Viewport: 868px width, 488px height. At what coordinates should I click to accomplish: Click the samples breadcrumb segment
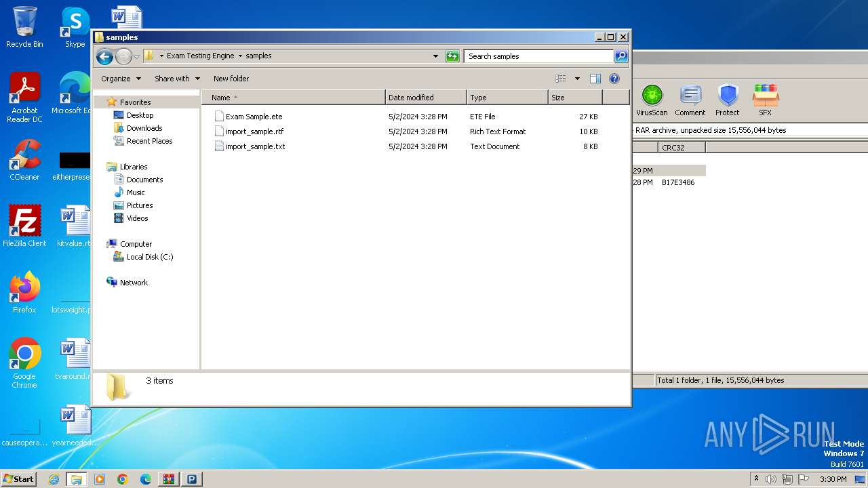click(x=258, y=56)
